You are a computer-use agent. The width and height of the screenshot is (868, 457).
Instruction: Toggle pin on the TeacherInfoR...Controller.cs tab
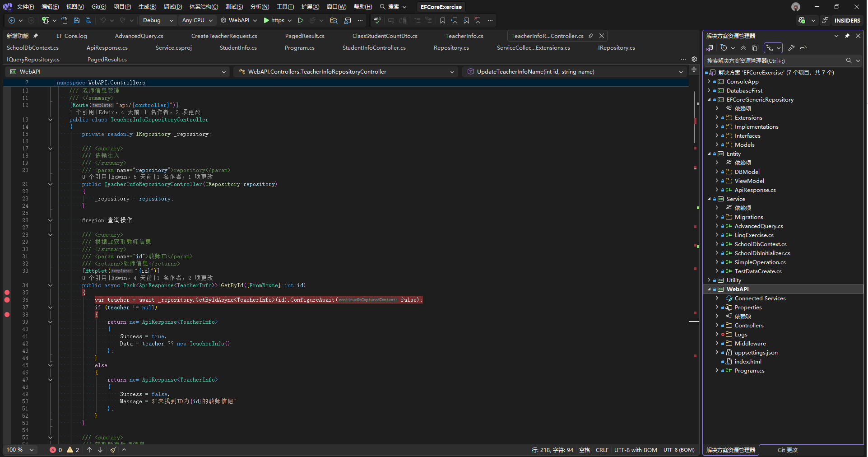click(x=591, y=36)
